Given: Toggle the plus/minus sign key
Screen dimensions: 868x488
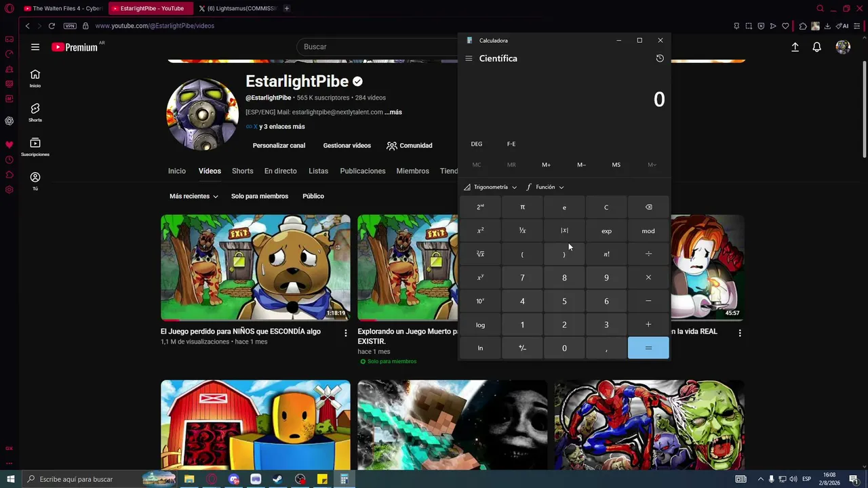Looking at the screenshot, I should coord(522,348).
